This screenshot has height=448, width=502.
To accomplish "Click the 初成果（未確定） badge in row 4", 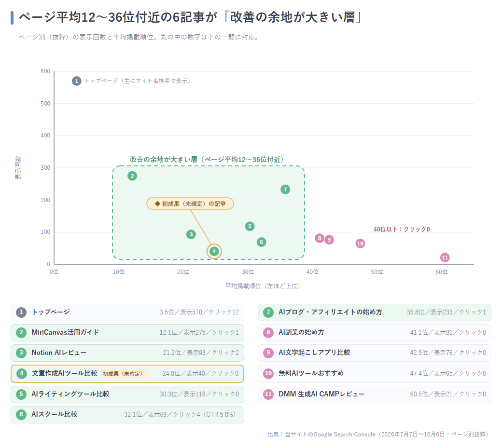I will 124,373.
